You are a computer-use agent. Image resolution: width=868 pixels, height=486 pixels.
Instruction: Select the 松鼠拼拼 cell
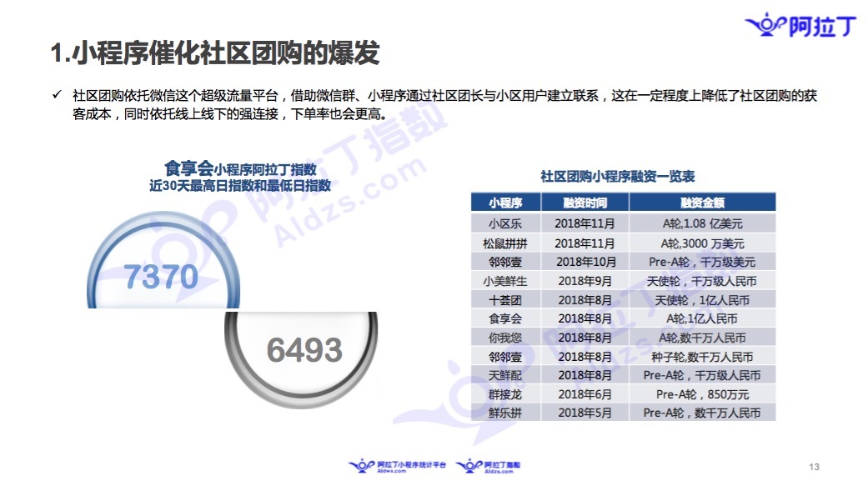click(x=505, y=243)
